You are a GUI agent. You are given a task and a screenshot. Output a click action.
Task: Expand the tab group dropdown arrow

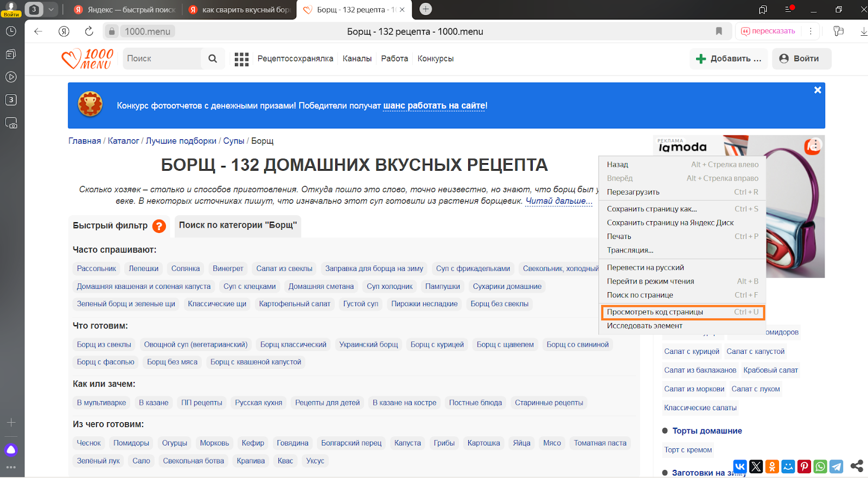tap(51, 9)
